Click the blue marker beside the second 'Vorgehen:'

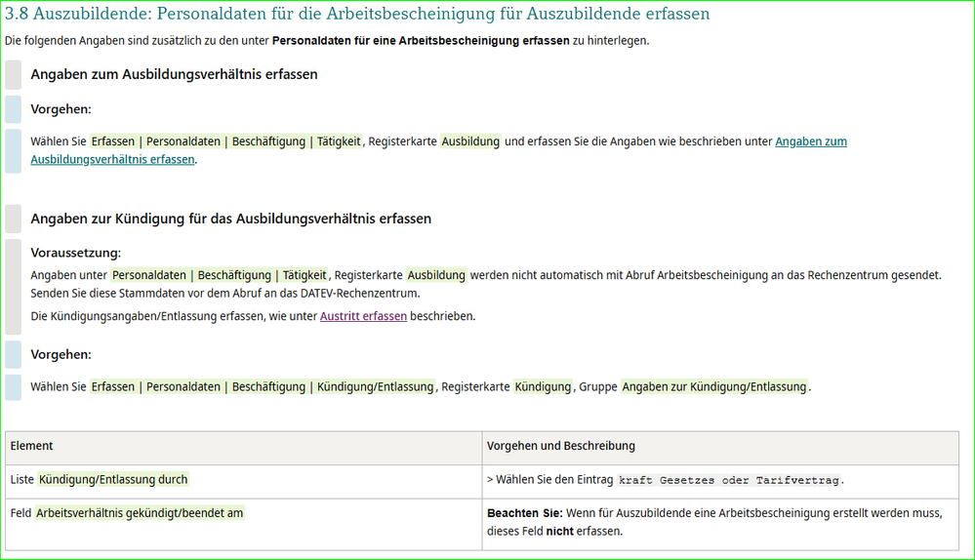pos(13,355)
